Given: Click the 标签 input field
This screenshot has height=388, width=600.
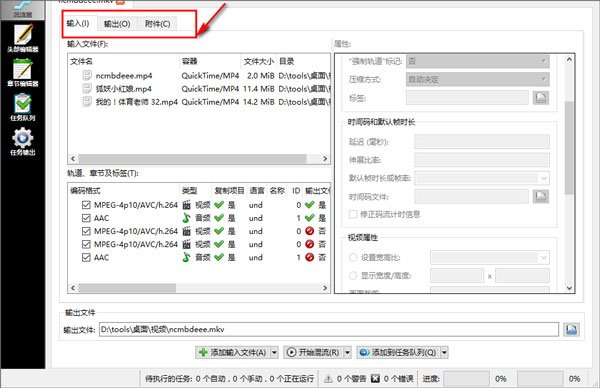Looking at the screenshot, I should click(x=467, y=98).
